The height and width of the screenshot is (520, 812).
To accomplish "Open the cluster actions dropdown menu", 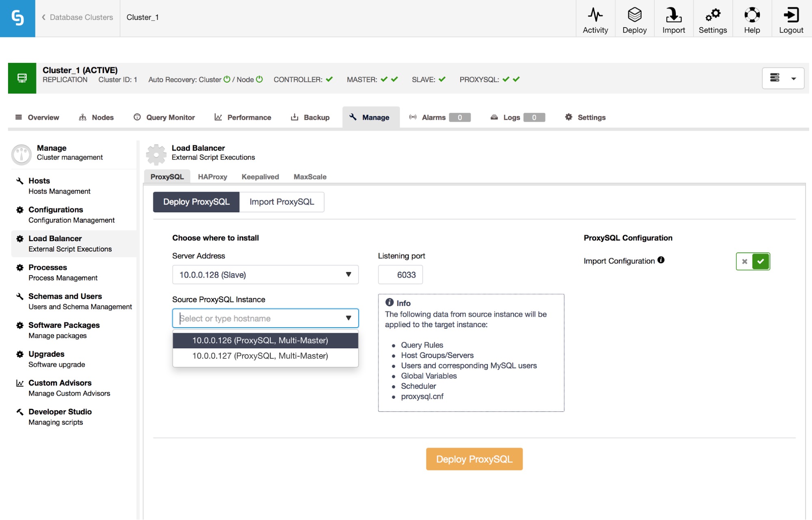I will tap(783, 78).
